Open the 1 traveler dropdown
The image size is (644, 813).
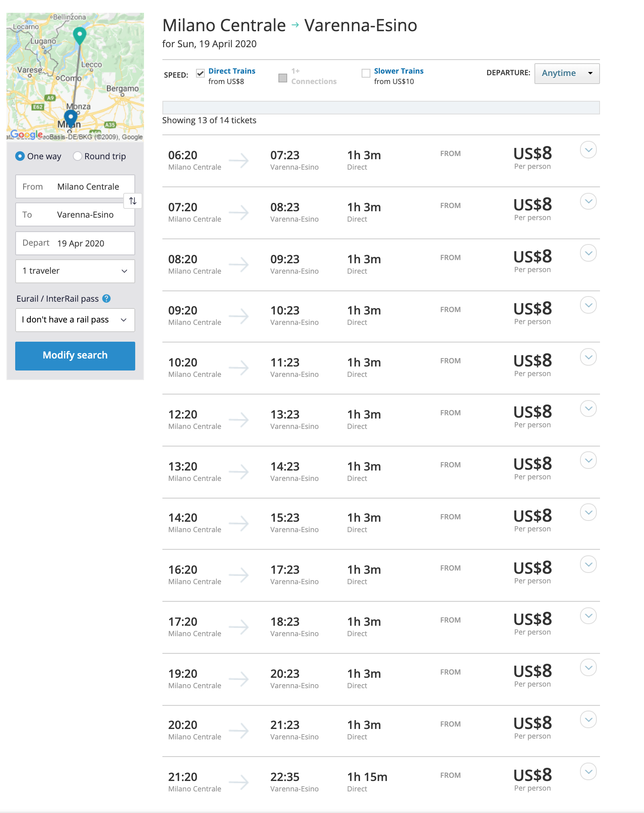75,271
